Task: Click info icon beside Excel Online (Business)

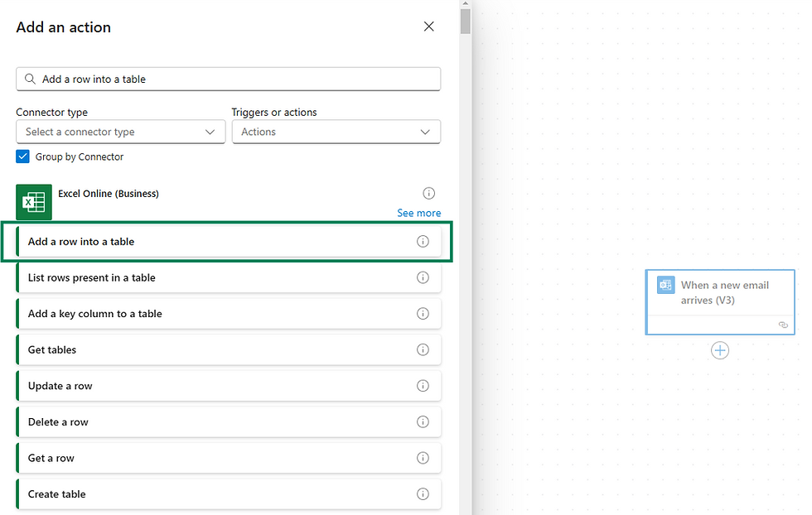Action: coord(428,194)
